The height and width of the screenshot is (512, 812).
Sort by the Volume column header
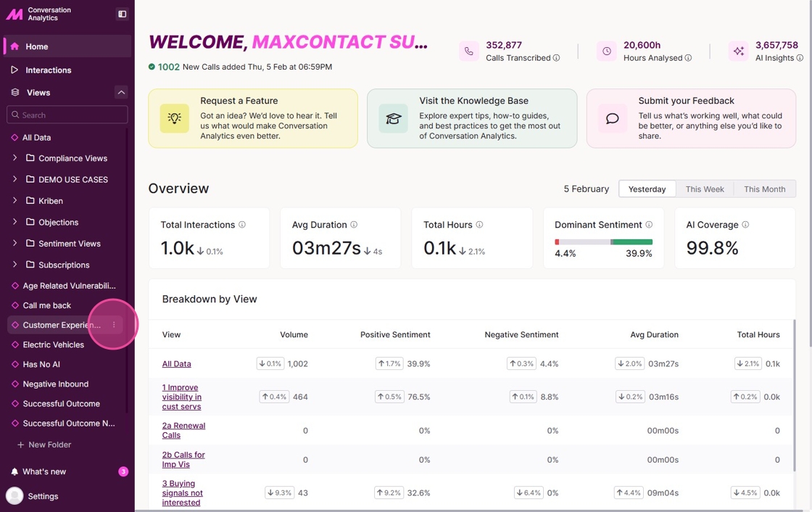[294, 335]
